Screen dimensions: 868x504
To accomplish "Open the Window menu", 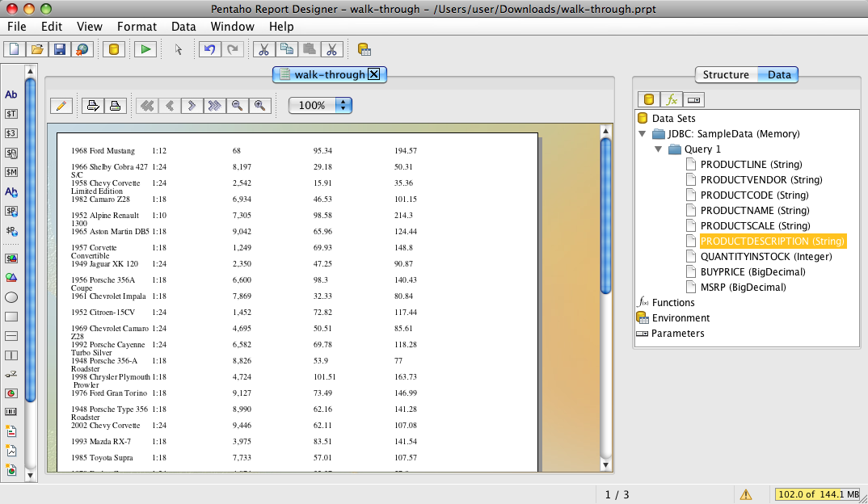I will tap(232, 27).
